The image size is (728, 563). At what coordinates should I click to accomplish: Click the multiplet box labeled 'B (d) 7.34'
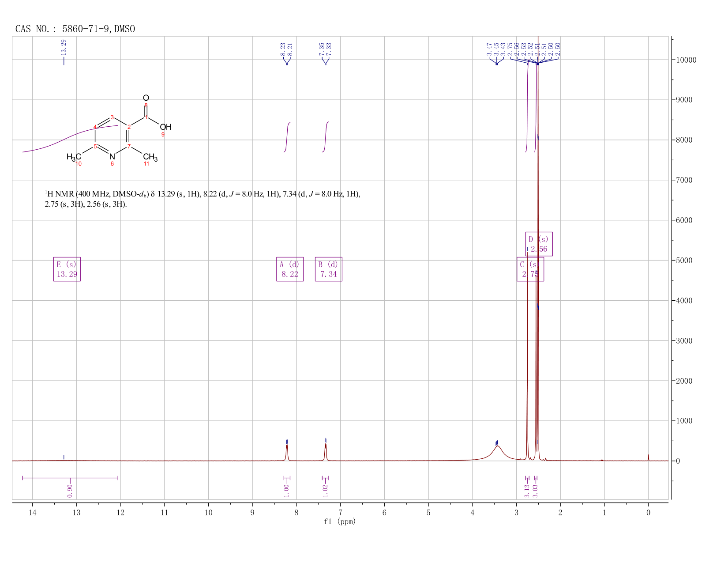pyautogui.click(x=329, y=269)
